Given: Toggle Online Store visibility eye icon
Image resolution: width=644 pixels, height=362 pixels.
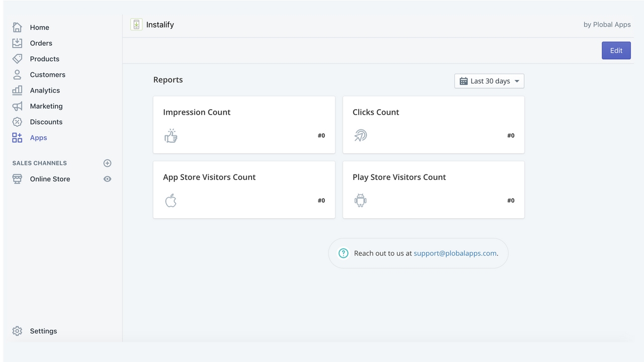Looking at the screenshot, I should pyautogui.click(x=107, y=178).
